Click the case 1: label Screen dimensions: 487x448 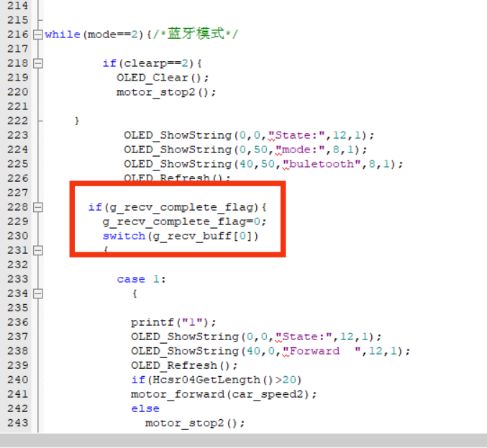(x=141, y=279)
